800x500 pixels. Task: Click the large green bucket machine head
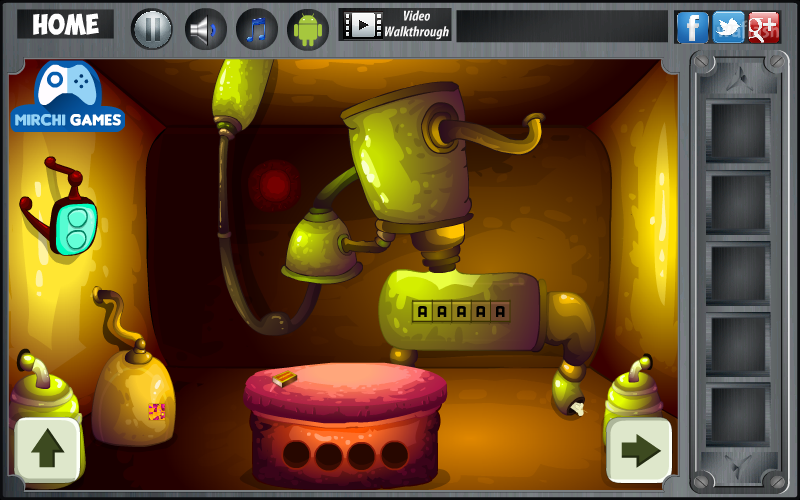coord(408,158)
